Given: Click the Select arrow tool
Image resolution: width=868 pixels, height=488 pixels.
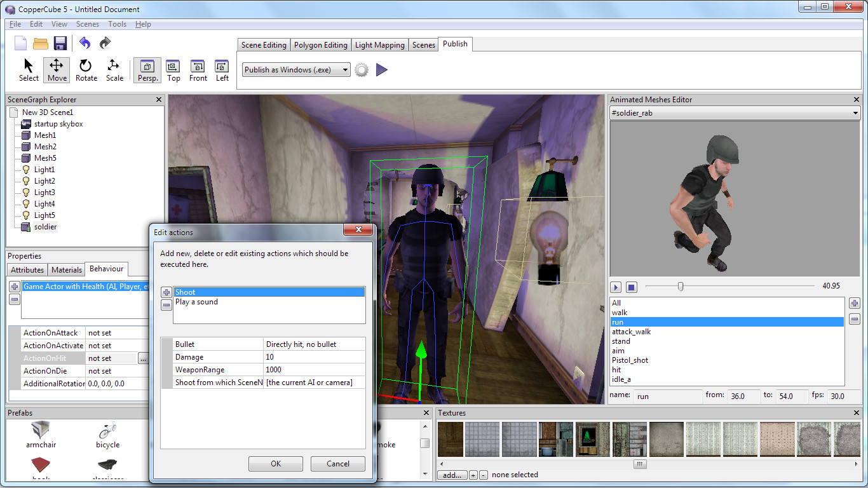Looking at the screenshot, I should [x=27, y=70].
